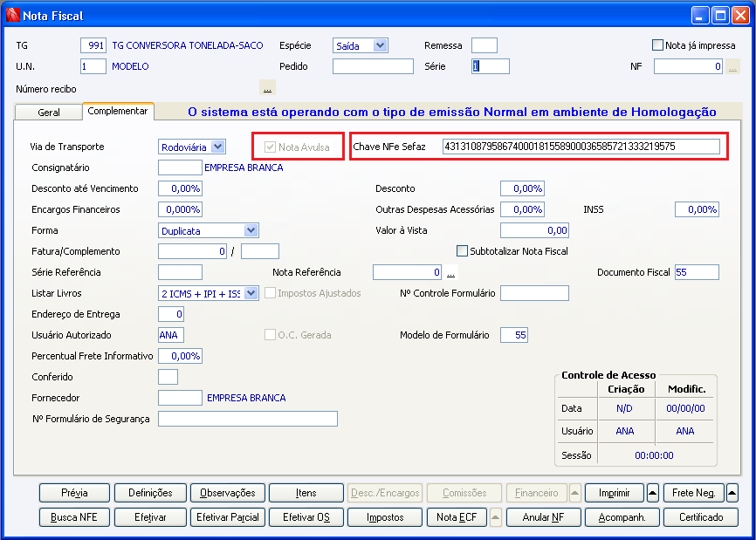Click Encargos Financeiros field
Screen dimensions: 756x540
click(180, 209)
